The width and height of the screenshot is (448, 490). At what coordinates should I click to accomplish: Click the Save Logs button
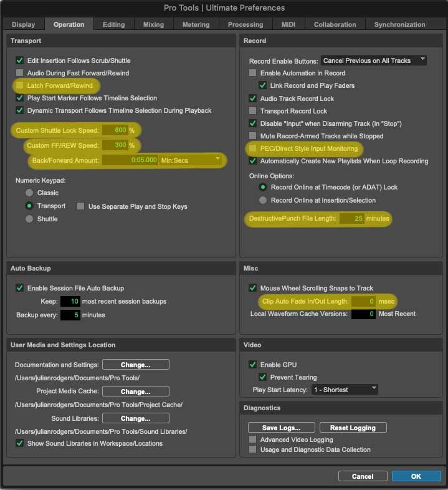click(281, 428)
